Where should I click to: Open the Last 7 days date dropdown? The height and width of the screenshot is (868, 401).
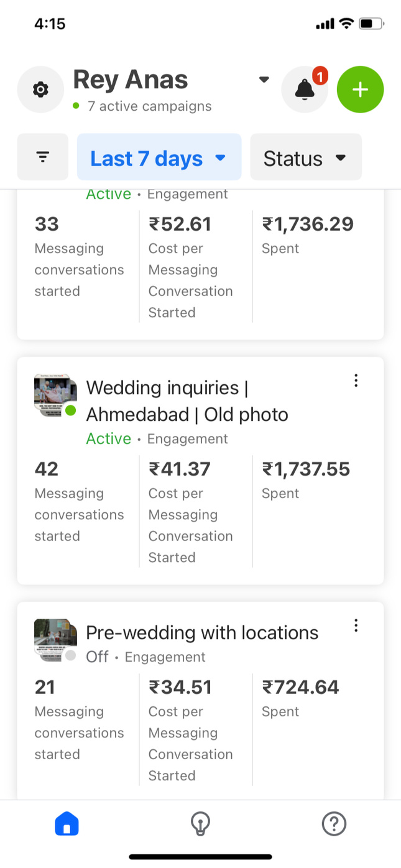[x=159, y=157]
